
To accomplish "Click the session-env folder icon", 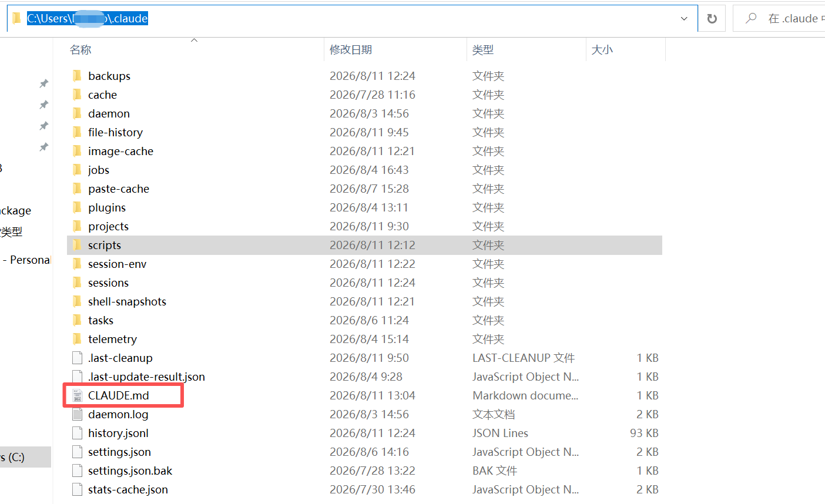I will coord(77,264).
